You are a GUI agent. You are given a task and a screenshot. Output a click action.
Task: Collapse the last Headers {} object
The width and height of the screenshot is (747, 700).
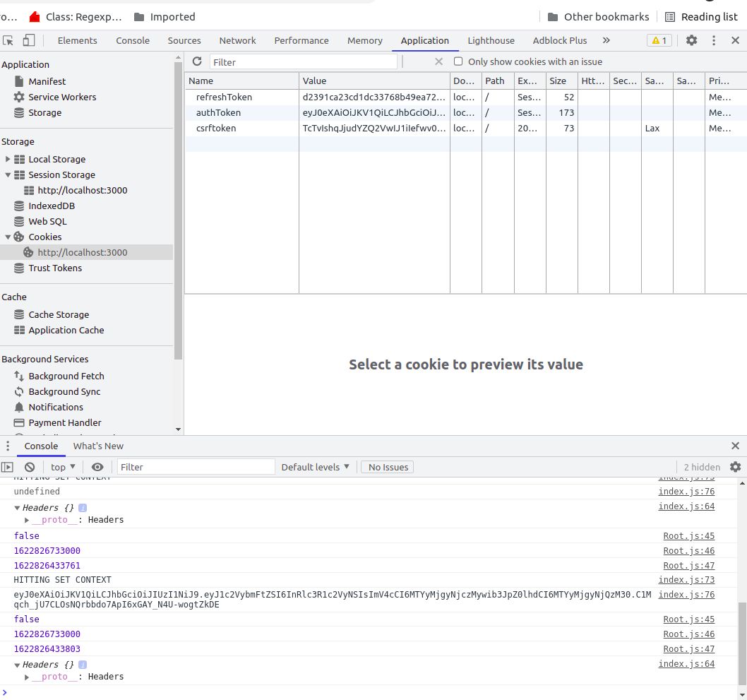(x=17, y=665)
